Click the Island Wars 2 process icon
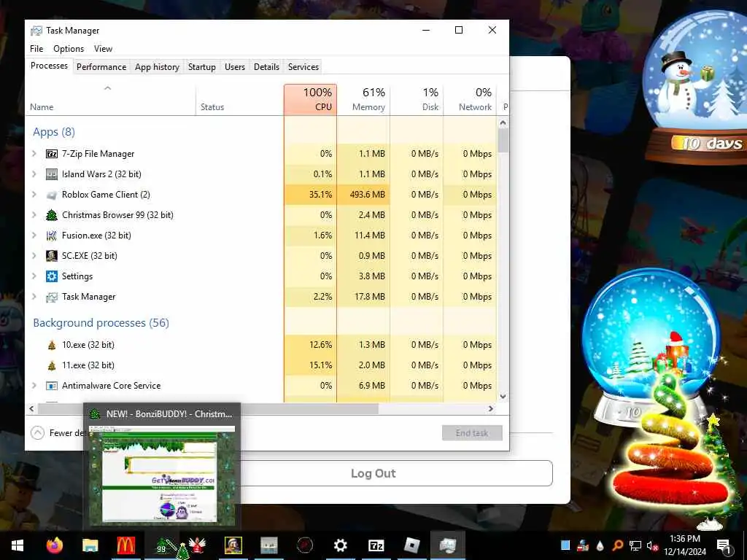Viewport: 747px width, 560px height. pos(52,174)
